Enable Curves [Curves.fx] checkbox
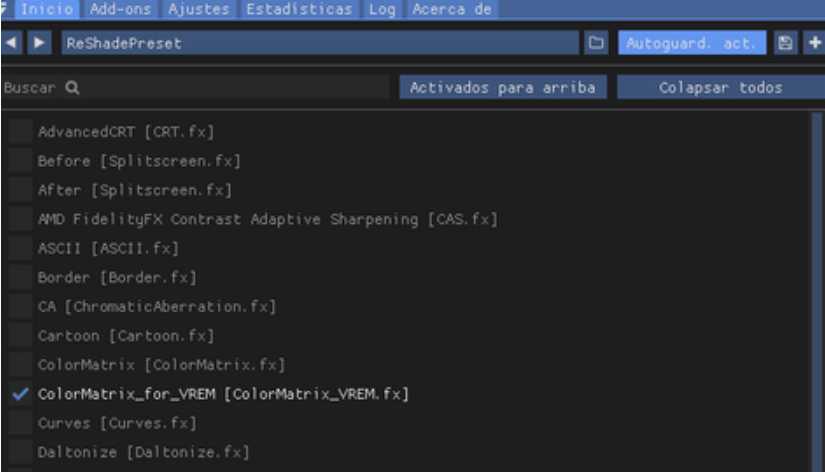825x472 pixels. [20, 423]
